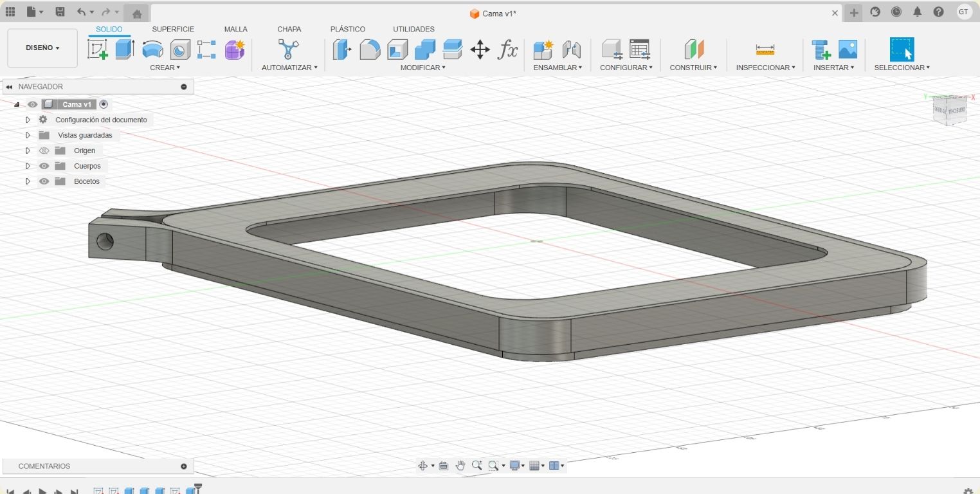Collapse the NAVEGADOR panel with minus button
The image size is (980, 494).
(184, 87)
